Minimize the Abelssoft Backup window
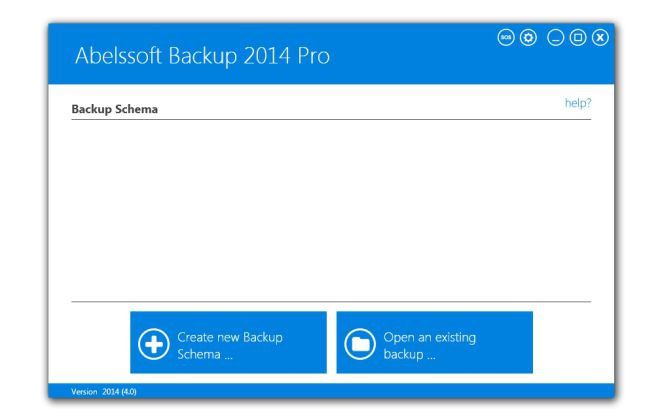 click(x=555, y=37)
